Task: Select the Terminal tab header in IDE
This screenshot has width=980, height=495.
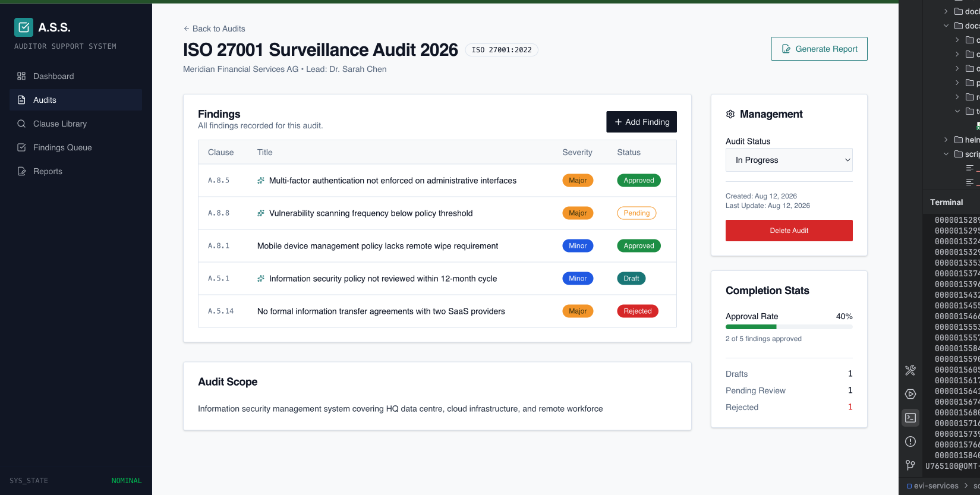Action: coord(946,202)
